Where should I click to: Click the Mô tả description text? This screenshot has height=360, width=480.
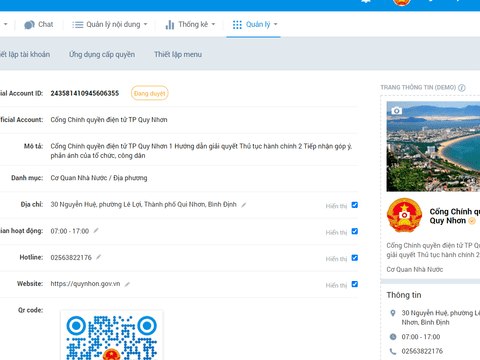point(201,151)
